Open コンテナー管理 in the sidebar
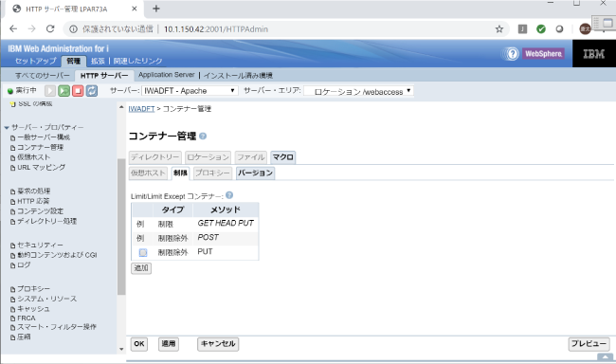Screen dimensions: 616x364 41,147
